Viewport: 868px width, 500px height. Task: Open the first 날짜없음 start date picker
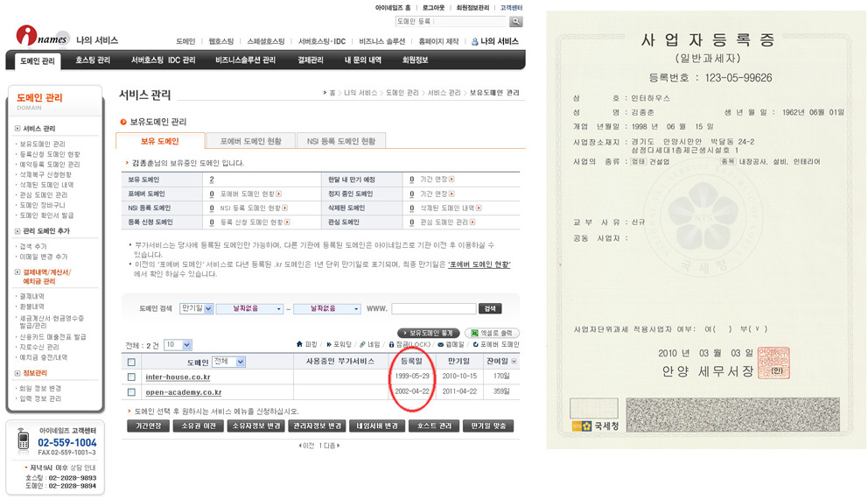[x=249, y=309]
